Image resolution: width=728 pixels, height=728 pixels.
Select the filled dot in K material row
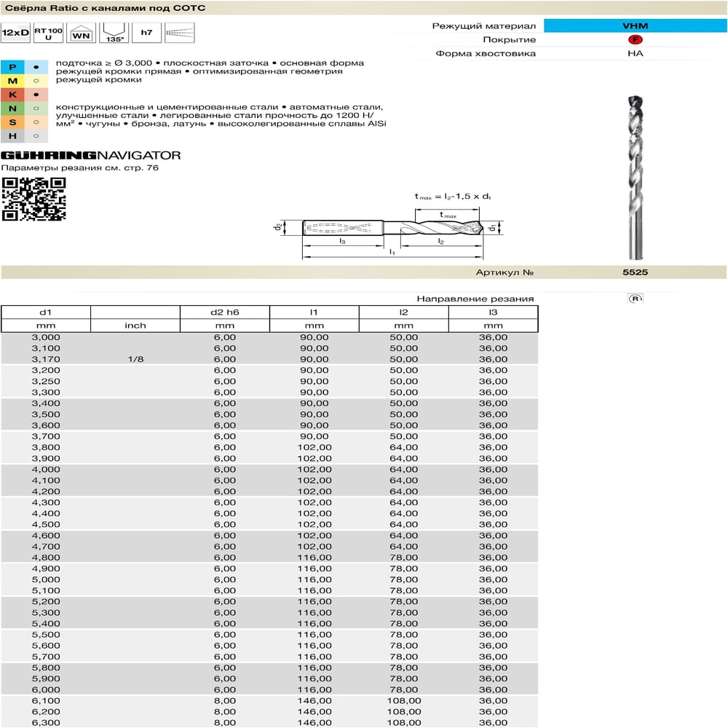point(36,95)
